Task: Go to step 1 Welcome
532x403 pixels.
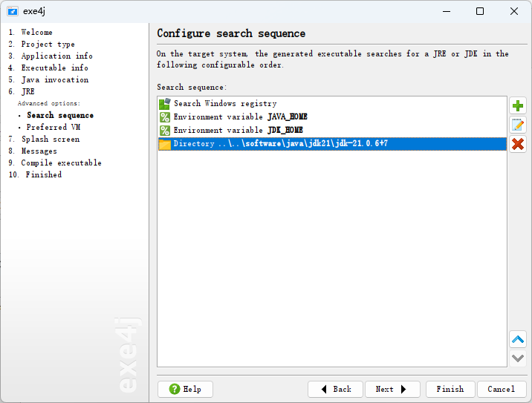Action: pos(30,32)
